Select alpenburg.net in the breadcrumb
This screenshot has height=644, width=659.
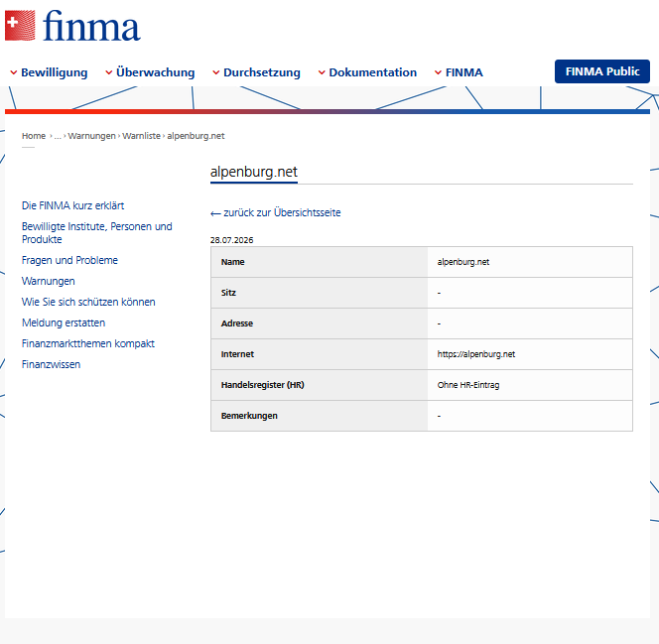point(196,136)
